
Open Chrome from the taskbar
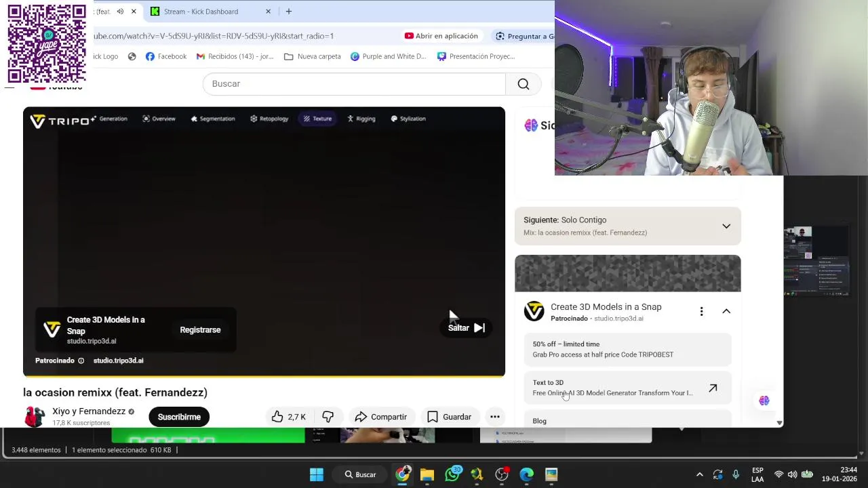[x=403, y=474]
